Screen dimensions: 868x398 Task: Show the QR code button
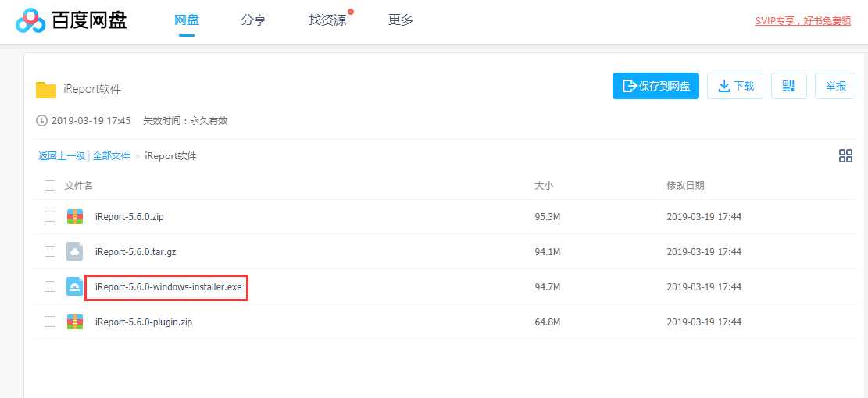point(789,86)
